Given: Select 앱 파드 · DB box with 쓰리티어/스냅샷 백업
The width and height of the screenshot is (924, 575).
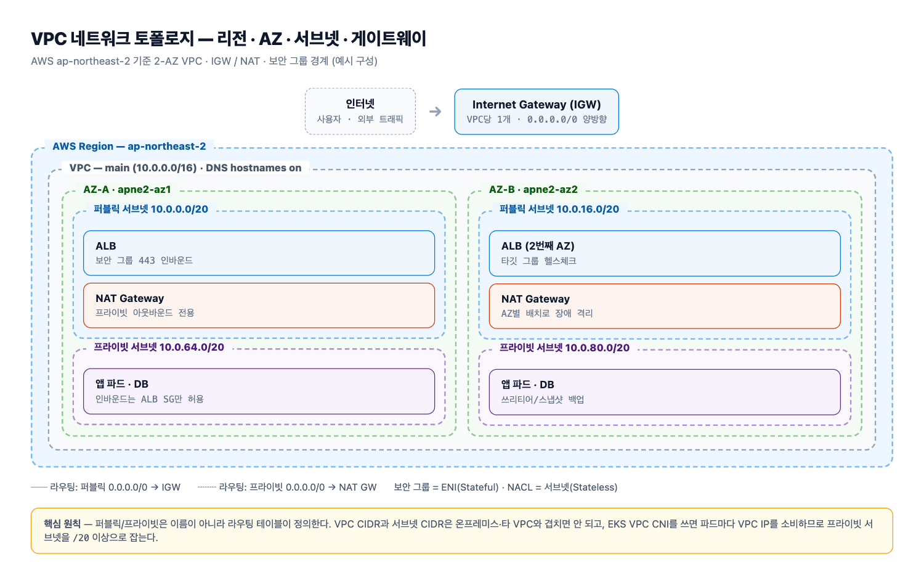Looking at the screenshot, I should (665, 392).
